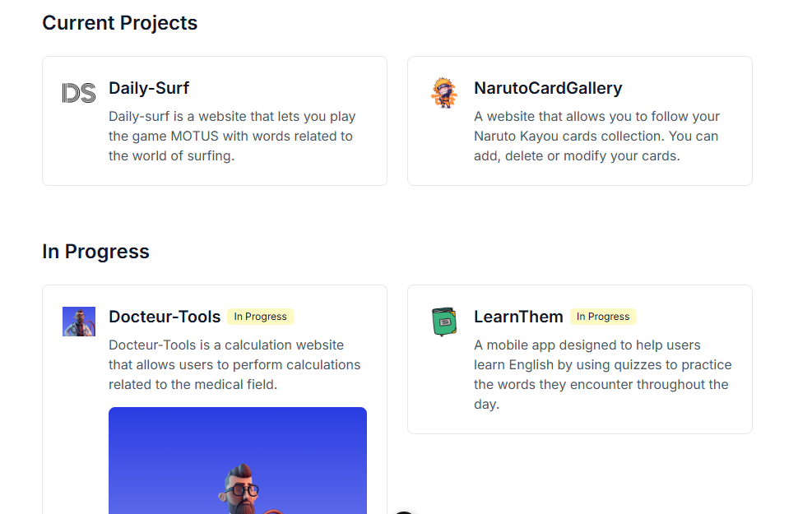
Task: Click the word English in LearnThem's description
Action: coord(537,365)
